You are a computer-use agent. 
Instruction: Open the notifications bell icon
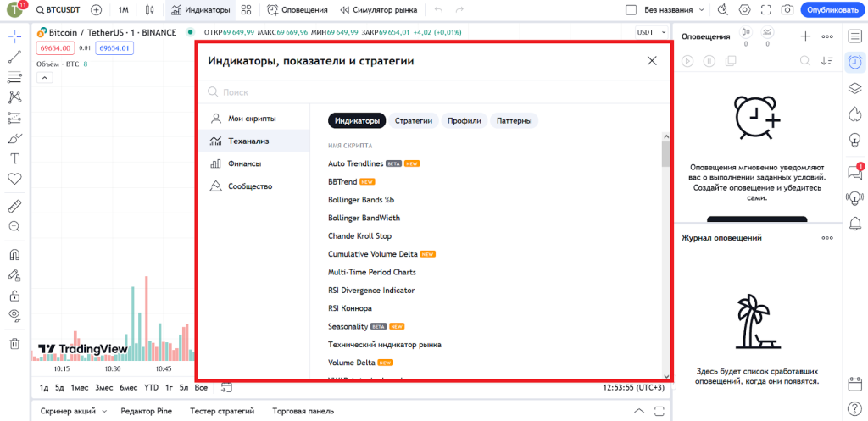coord(854,223)
